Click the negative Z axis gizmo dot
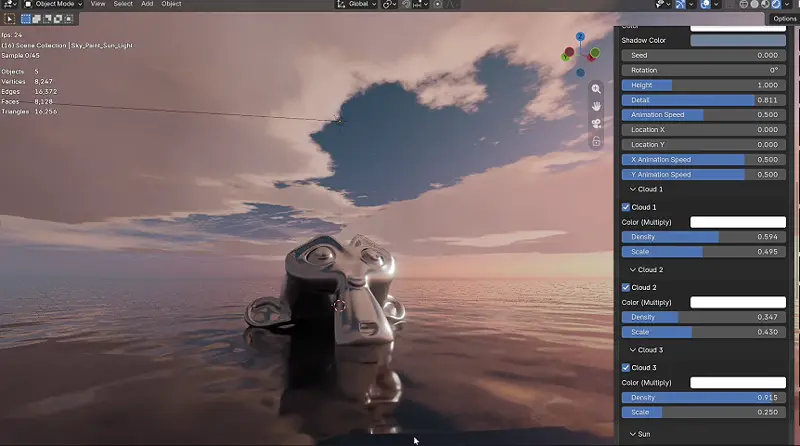The width and height of the screenshot is (800, 446). (x=580, y=73)
